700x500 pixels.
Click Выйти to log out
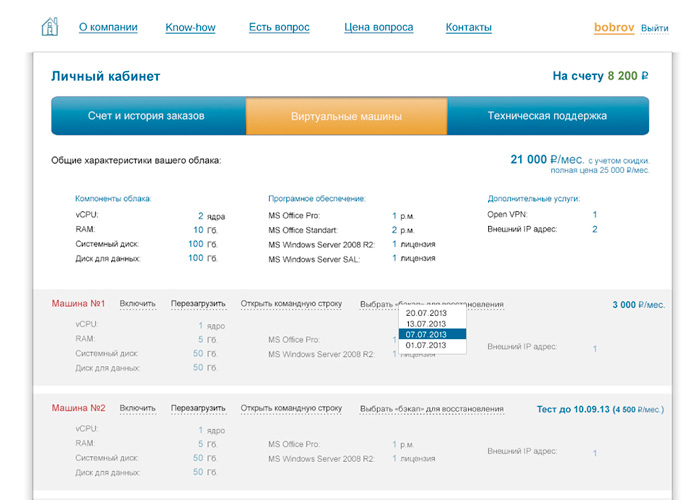point(654,28)
